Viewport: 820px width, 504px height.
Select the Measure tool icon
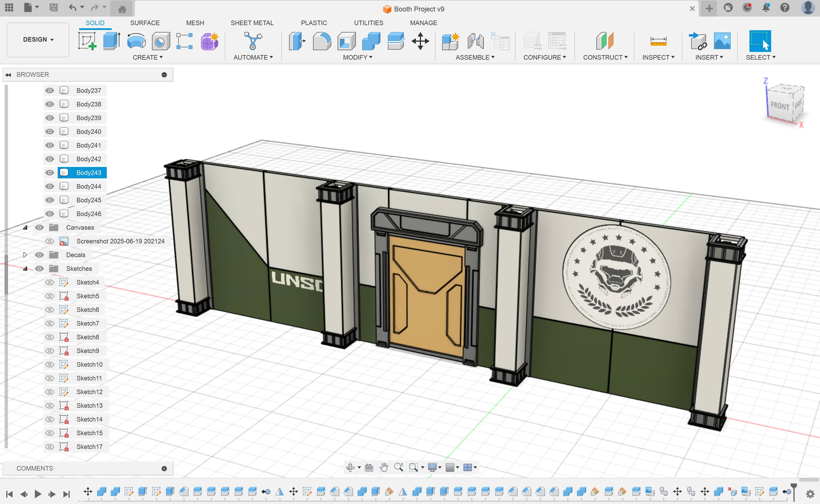[658, 41]
